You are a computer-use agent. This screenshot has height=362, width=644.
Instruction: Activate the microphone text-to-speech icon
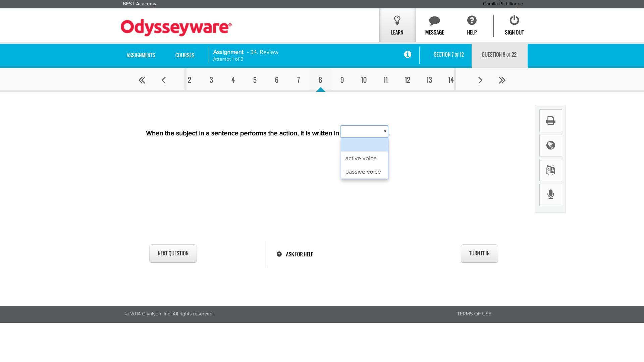click(x=550, y=195)
